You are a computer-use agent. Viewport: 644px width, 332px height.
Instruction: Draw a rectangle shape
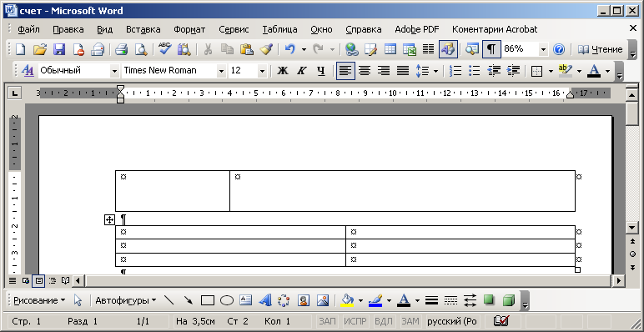pos(208,301)
